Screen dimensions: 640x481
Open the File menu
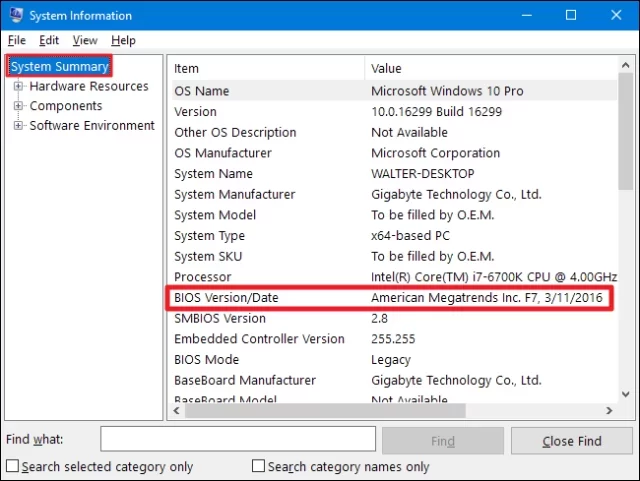tap(18, 40)
